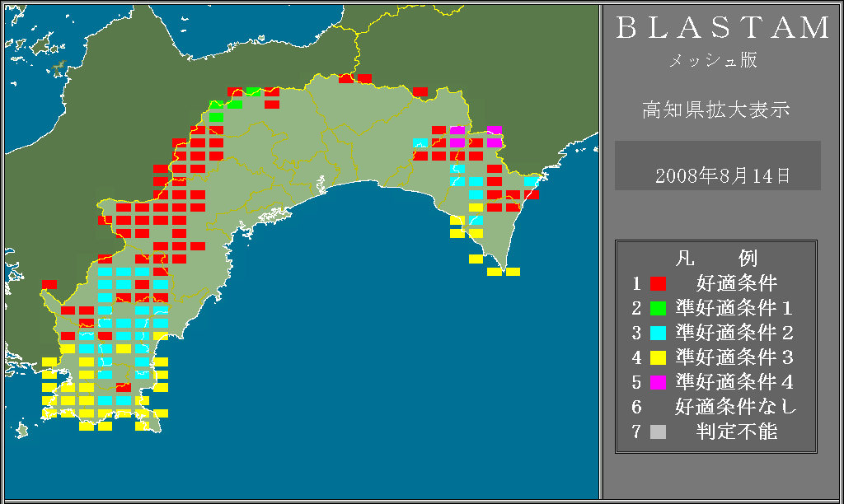This screenshot has width=844, height=504.
Task: Click the 凡例 legend heading
Action: point(716,259)
